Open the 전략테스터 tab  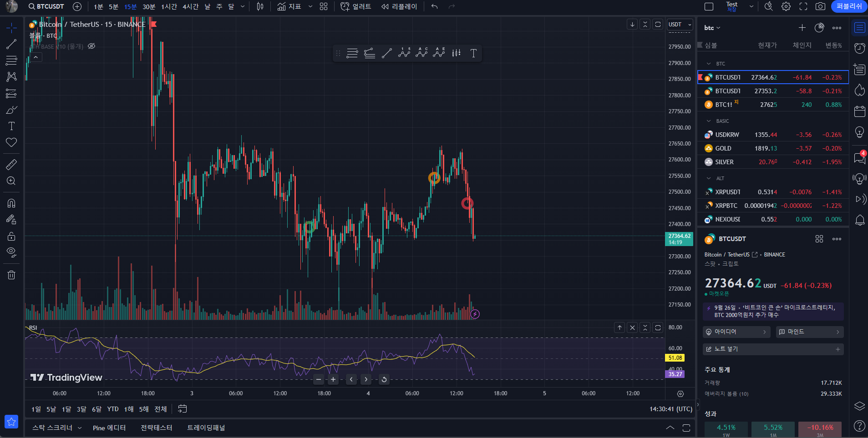[157, 428]
